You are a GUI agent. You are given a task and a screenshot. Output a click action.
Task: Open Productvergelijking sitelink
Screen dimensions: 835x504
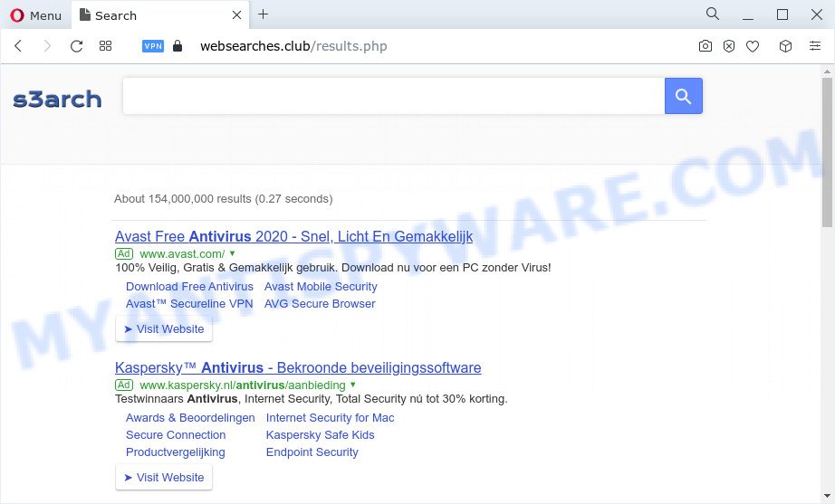[175, 452]
